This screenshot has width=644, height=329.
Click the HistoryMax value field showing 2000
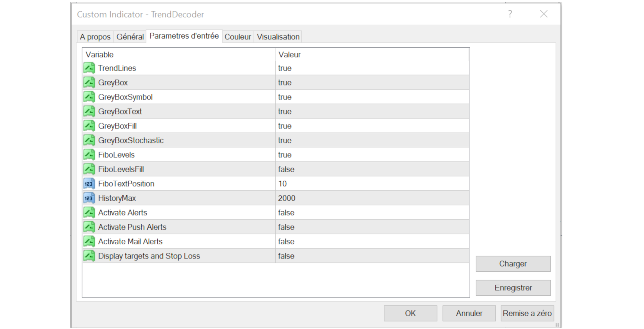point(287,198)
